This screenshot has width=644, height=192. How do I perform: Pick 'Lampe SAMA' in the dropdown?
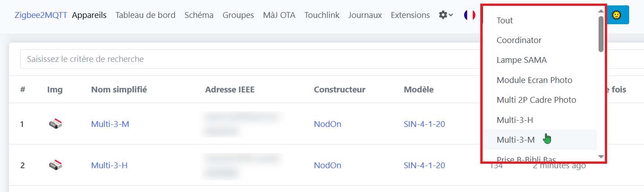click(521, 60)
